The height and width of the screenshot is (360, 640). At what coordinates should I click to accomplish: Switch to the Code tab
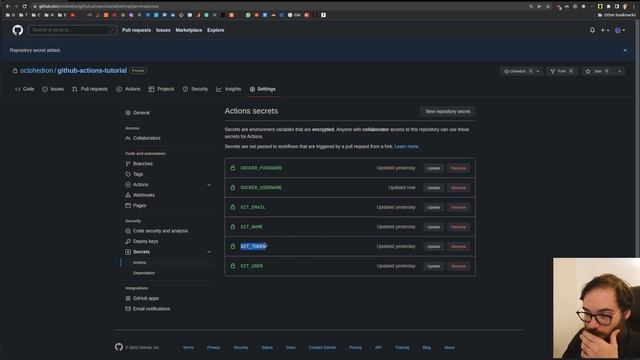click(x=24, y=89)
